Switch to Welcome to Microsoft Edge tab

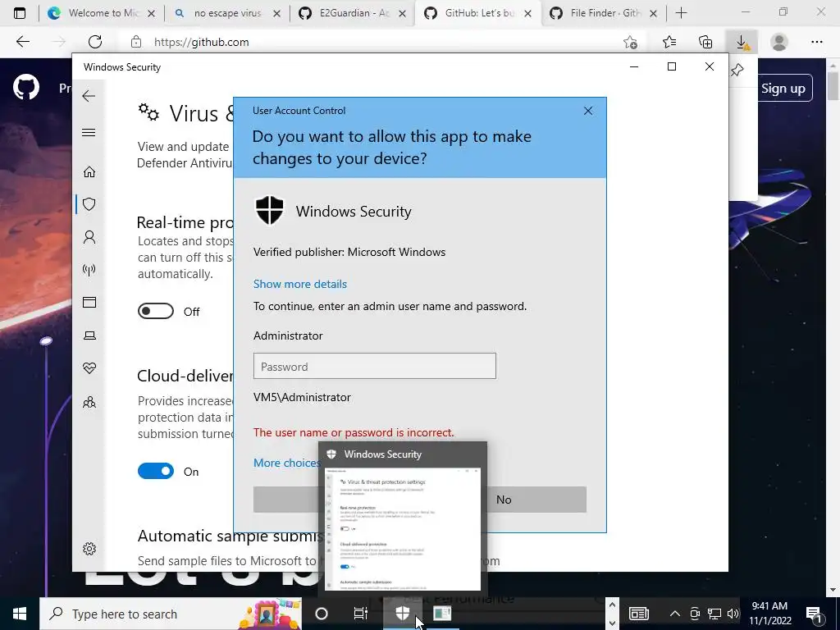coord(101,13)
